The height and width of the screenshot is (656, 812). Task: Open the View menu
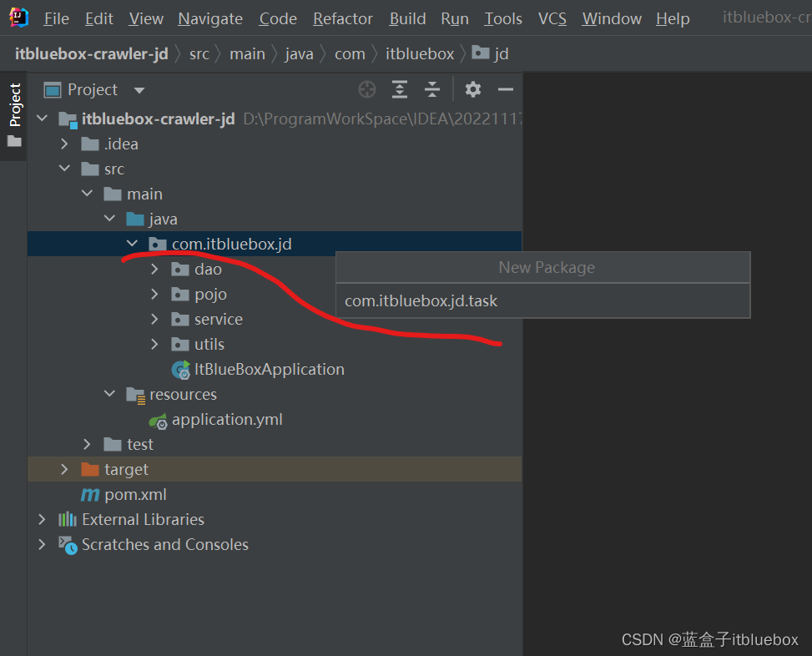point(146,18)
